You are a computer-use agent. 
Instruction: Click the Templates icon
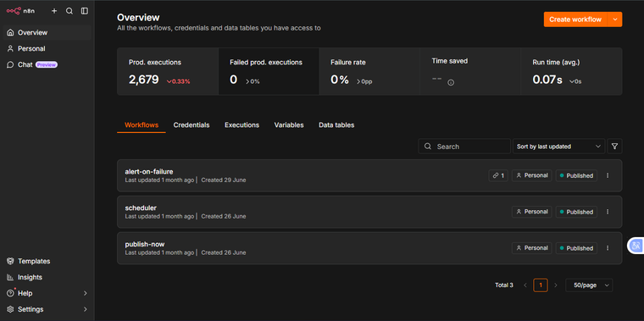11,261
